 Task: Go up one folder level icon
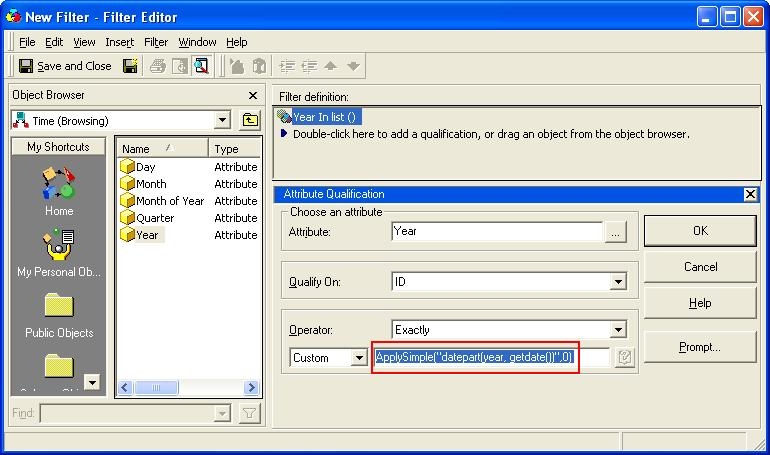pyautogui.click(x=250, y=121)
